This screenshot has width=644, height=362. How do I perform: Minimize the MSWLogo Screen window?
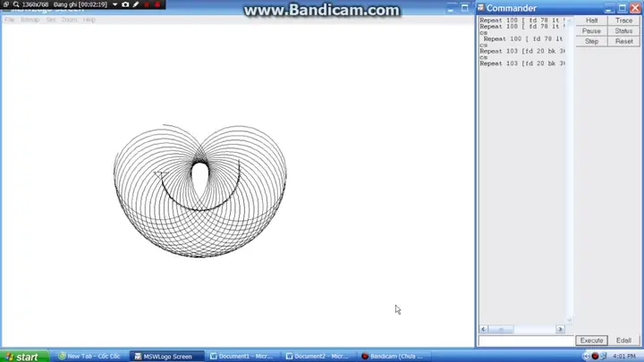tap(452, 8)
